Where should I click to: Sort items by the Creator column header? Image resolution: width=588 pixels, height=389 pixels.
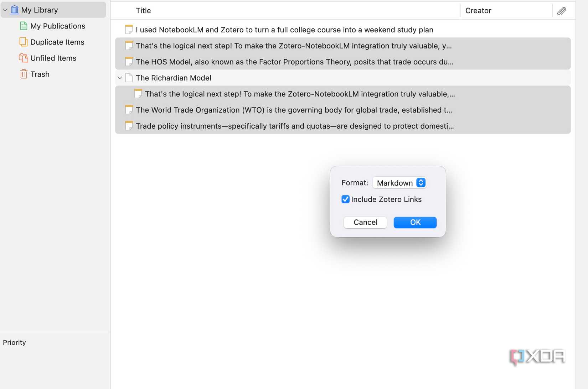click(x=478, y=10)
